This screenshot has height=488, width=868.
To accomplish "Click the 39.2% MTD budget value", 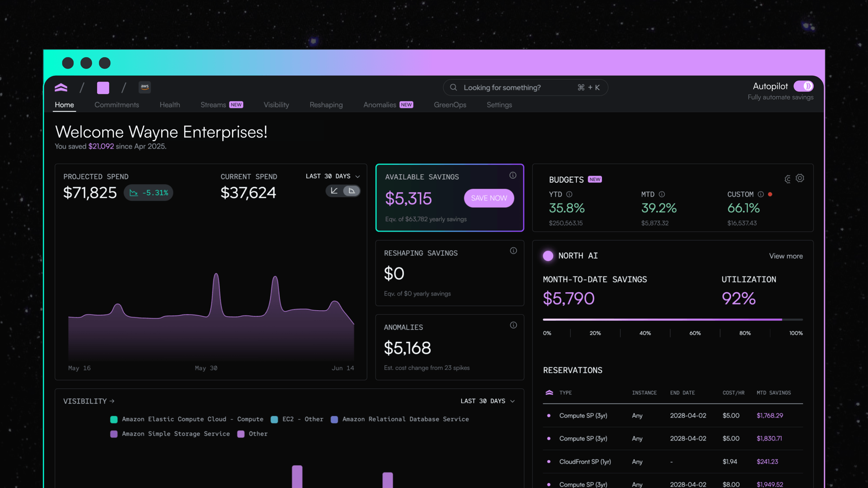I will (x=659, y=208).
